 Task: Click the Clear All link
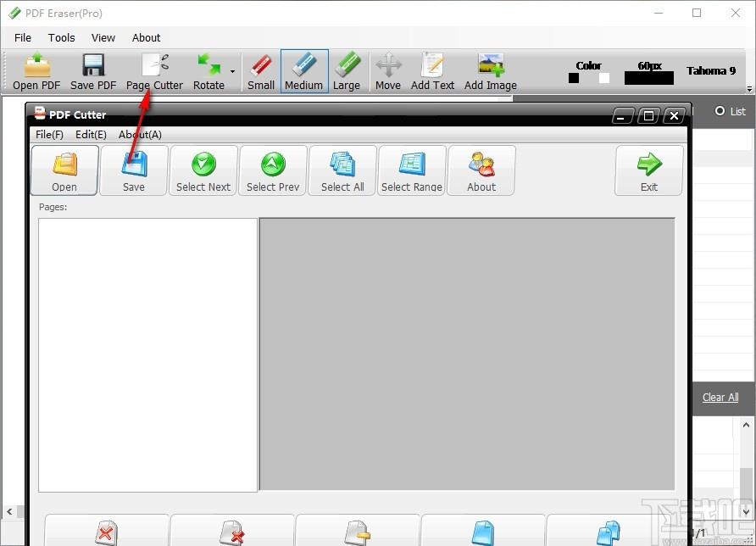tap(720, 397)
